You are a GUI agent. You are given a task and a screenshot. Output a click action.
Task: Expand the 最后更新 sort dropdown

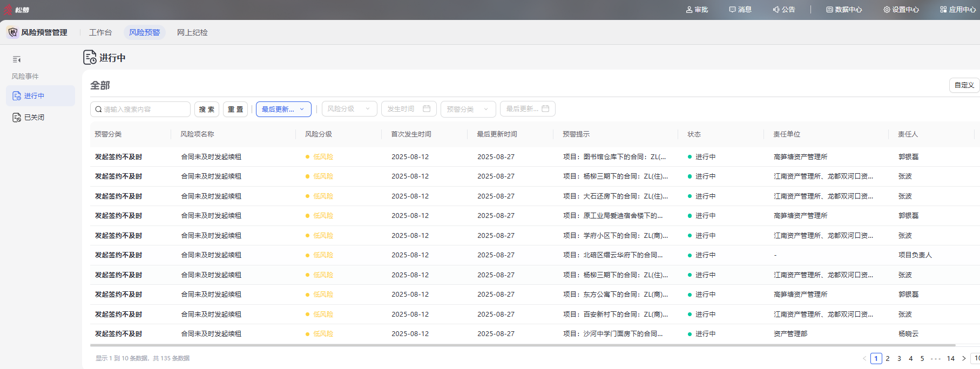(x=283, y=109)
